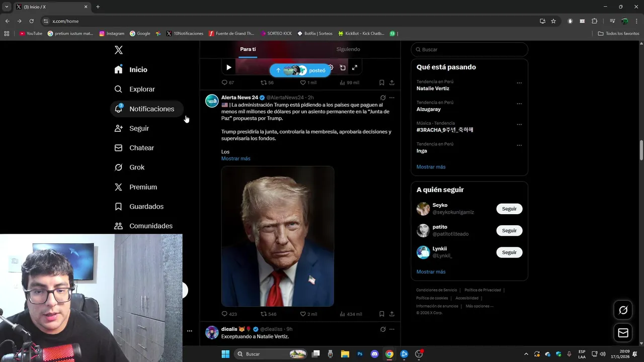Open more options on diealis post
Viewport: 644px width, 362px height.
(392, 329)
